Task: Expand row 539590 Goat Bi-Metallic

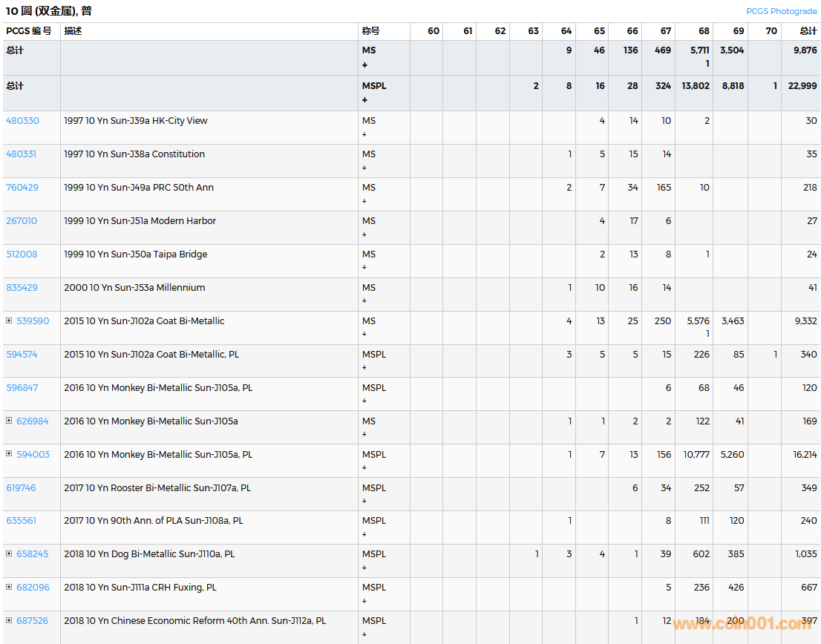Action: [x=9, y=321]
